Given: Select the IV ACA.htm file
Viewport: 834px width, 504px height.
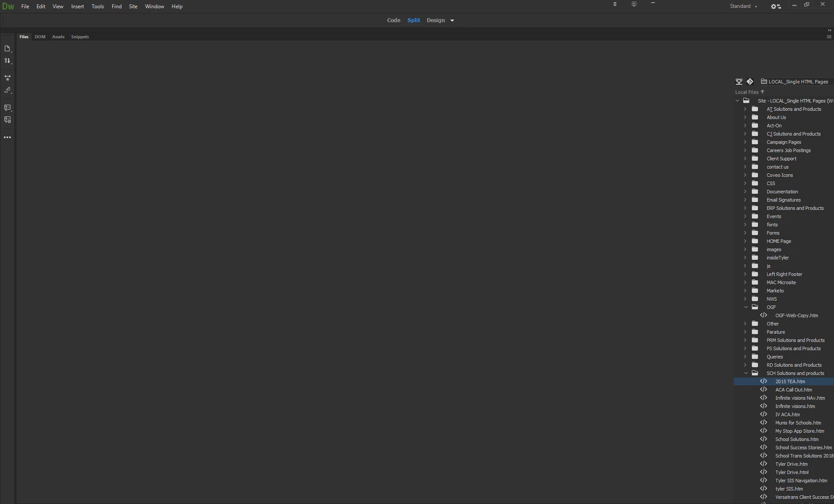Looking at the screenshot, I should point(787,414).
